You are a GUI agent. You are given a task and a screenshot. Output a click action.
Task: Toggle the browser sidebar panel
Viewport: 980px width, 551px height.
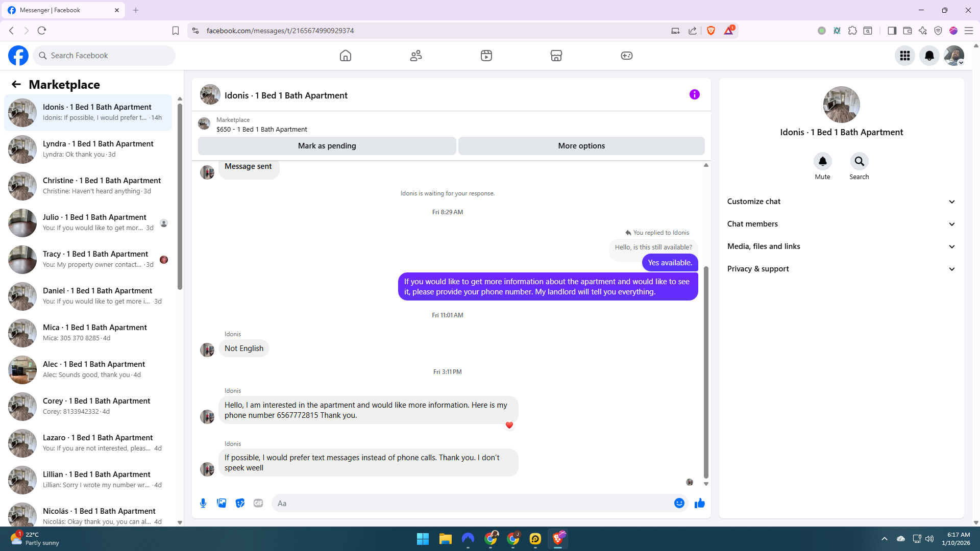point(892,31)
